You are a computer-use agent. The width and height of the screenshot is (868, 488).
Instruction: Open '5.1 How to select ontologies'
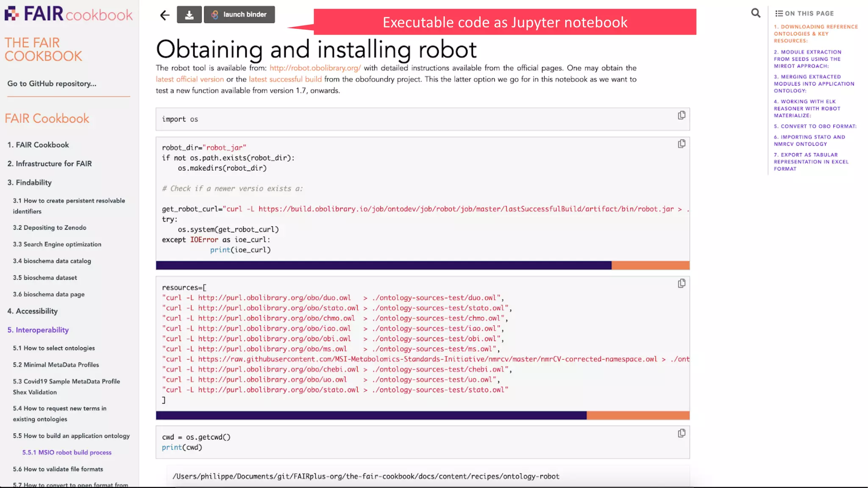[54, 348]
